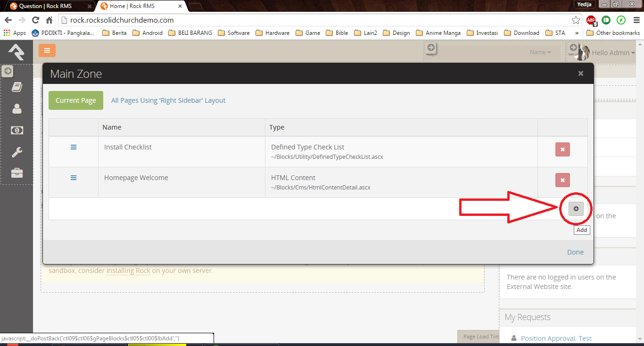This screenshot has height=346, width=644.
Task: Click the Add block plus icon
Action: (x=576, y=209)
